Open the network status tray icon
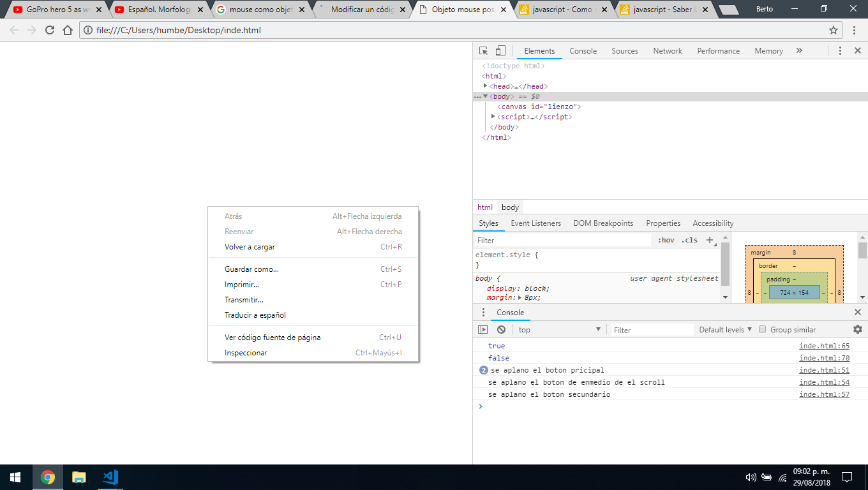868x490 pixels. (x=782, y=477)
